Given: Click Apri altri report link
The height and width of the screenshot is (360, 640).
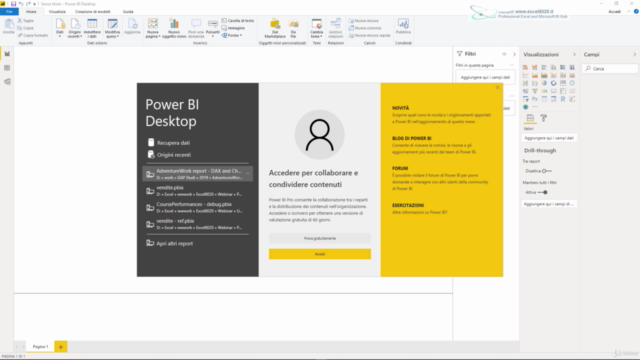Looking at the screenshot, I should coord(170,243).
